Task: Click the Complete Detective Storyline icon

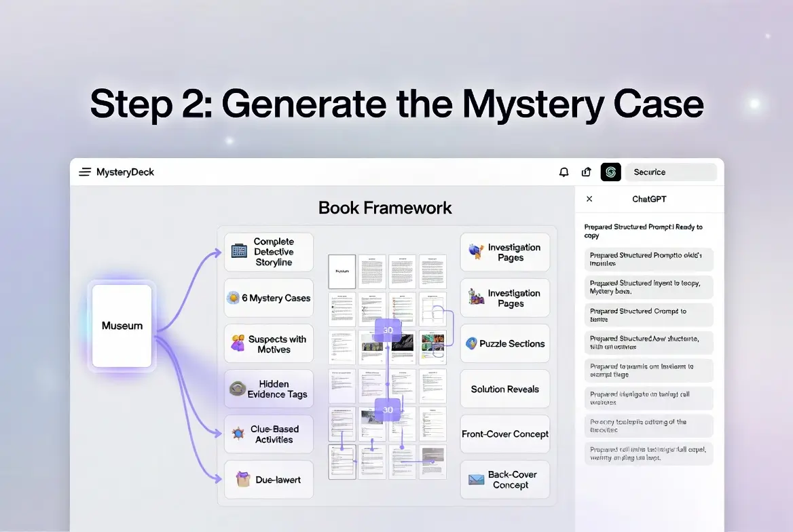Action: click(239, 251)
